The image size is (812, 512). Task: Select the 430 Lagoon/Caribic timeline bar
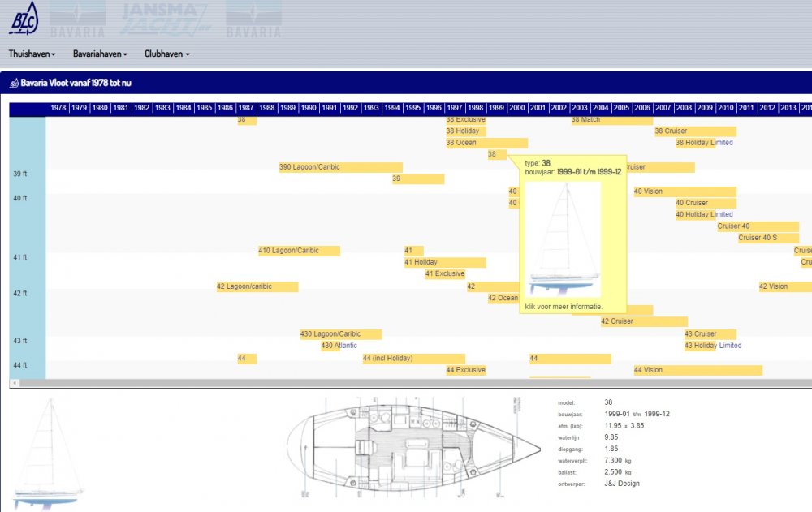[x=341, y=334]
